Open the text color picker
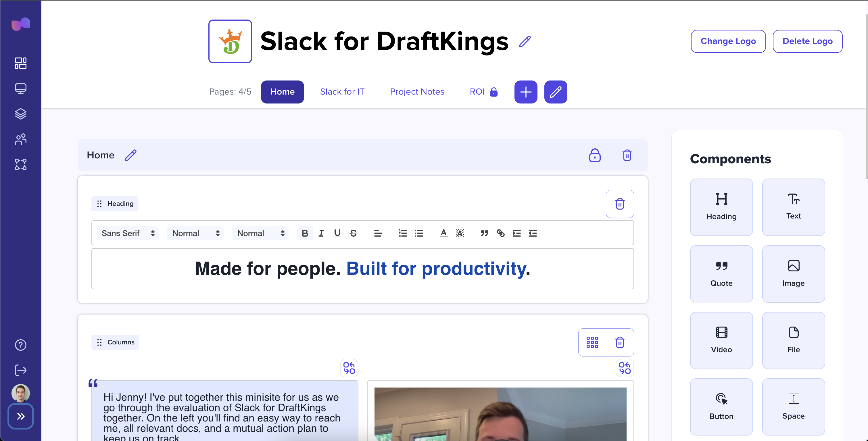The width and height of the screenshot is (868, 441). tap(444, 233)
